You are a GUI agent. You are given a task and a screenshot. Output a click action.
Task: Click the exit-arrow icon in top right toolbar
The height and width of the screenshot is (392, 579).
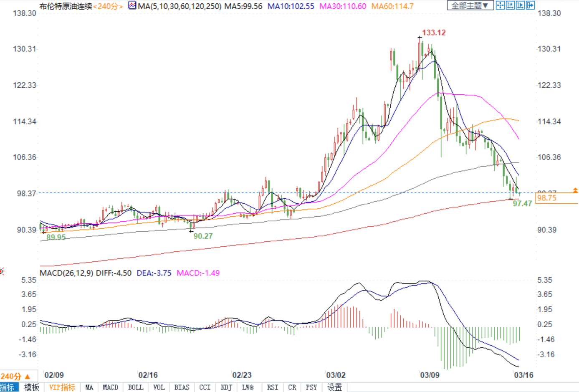530,5
